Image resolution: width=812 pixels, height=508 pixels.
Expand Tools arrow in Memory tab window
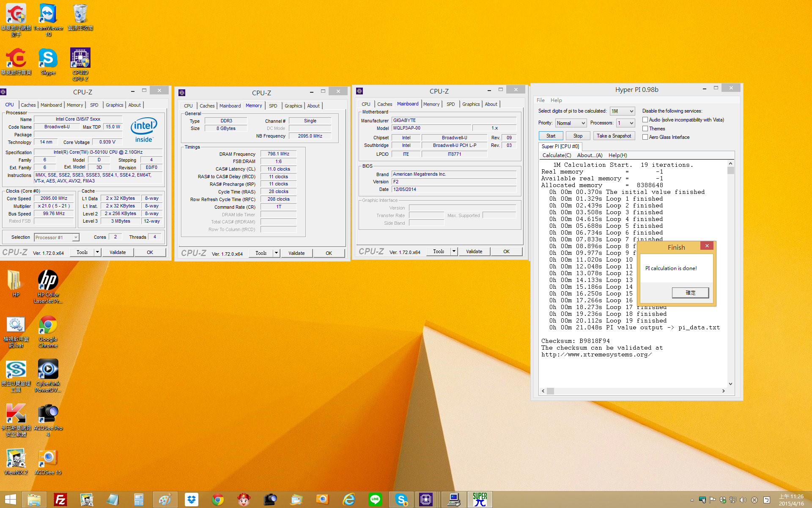pos(276,253)
